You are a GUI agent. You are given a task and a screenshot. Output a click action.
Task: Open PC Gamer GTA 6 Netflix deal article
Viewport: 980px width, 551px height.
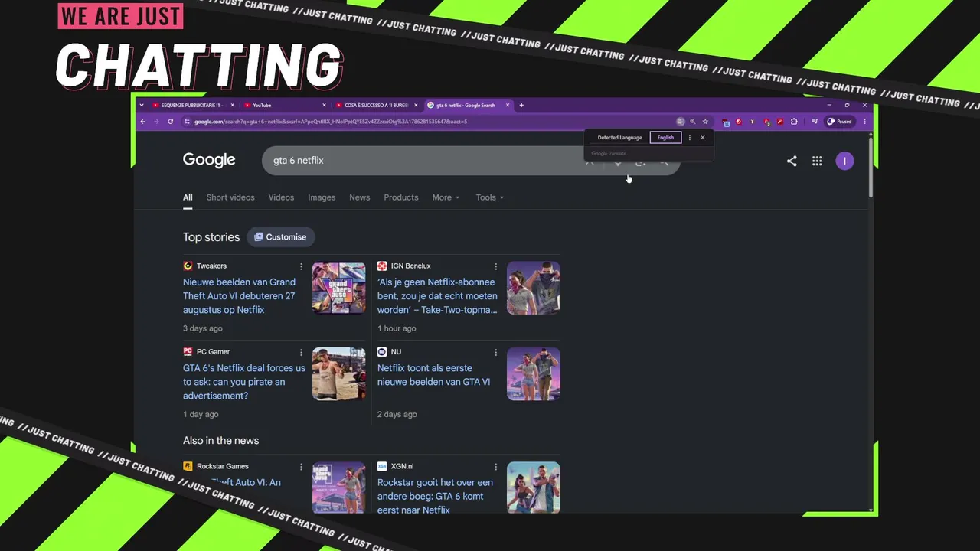244,382
